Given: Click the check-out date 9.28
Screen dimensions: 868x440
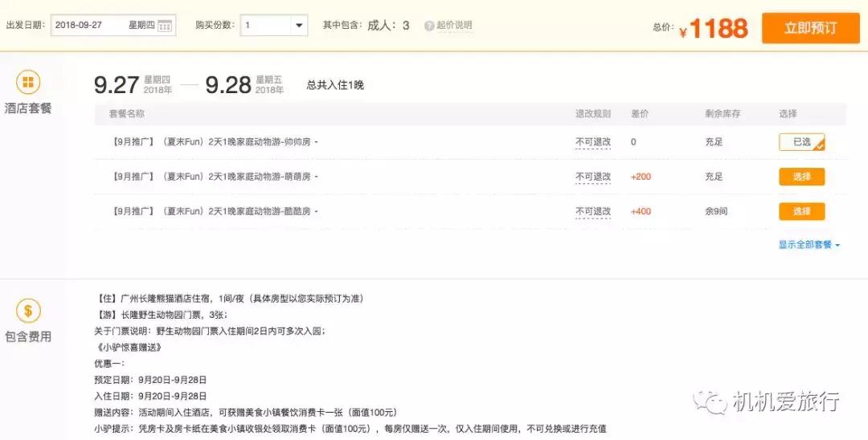Looking at the screenshot, I should point(228,84).
